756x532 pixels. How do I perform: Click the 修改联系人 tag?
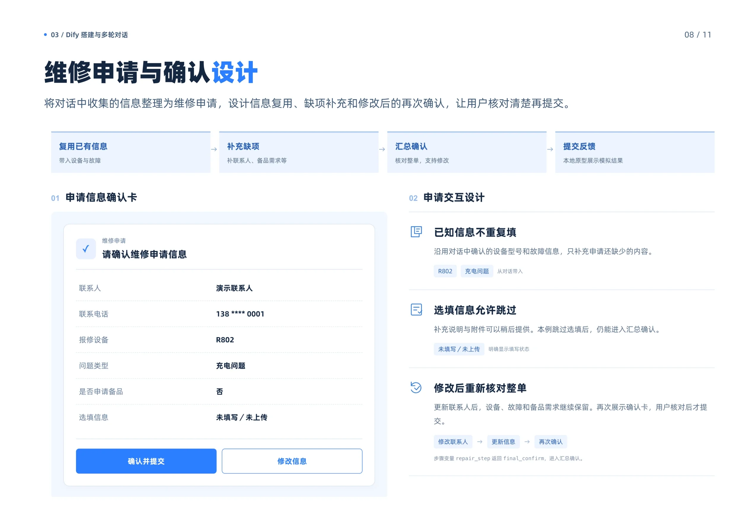tap(453, 441)
